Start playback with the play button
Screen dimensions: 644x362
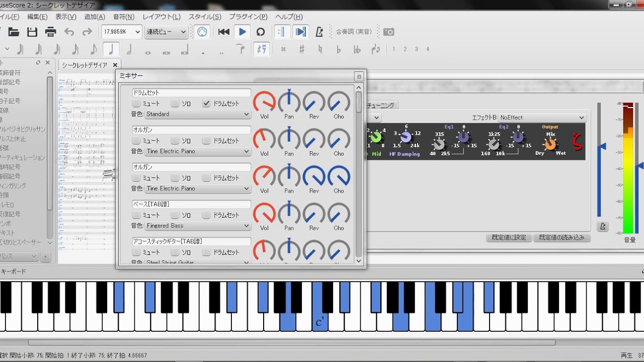tap(242, 32)
